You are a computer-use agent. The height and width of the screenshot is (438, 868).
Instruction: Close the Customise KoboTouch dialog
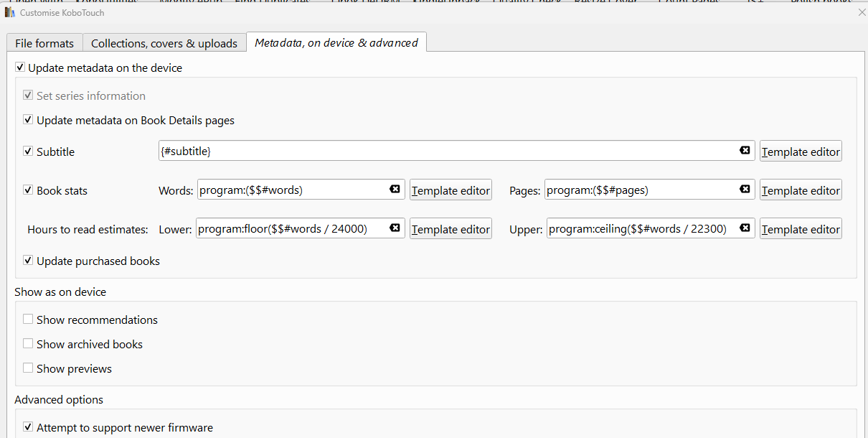(861, 13)
